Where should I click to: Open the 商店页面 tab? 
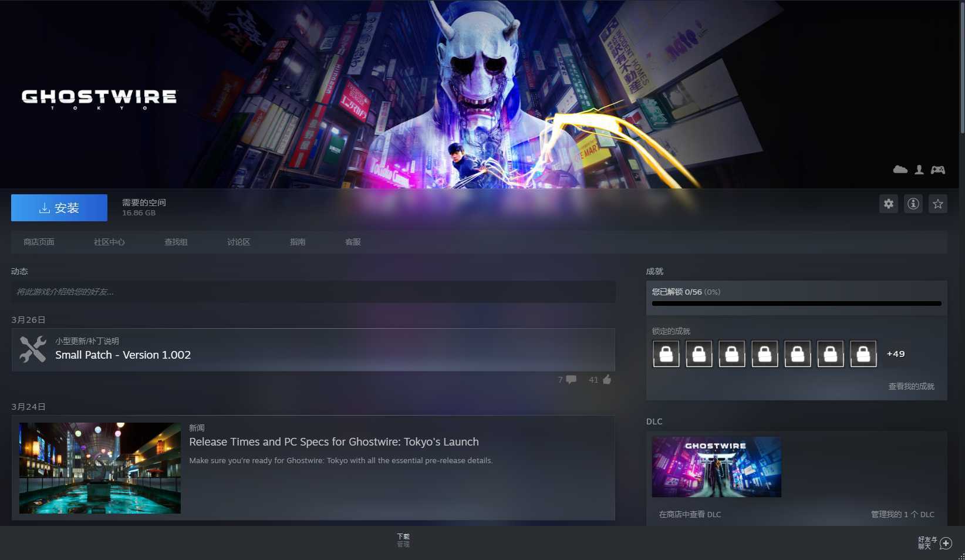point(39,242)
